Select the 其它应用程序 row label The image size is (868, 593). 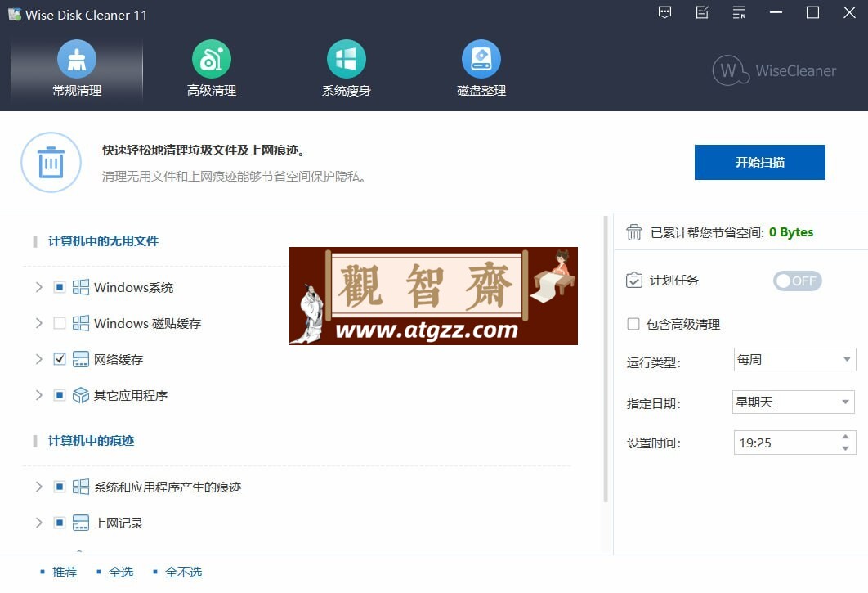[131, 396]
